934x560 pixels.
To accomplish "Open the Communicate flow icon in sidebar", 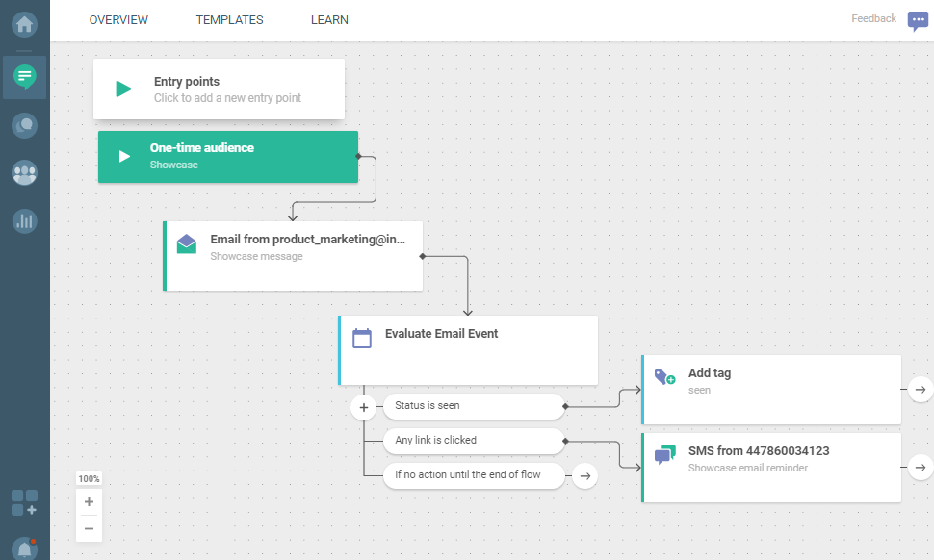I will pyautogui.click(x=25, y=76).
